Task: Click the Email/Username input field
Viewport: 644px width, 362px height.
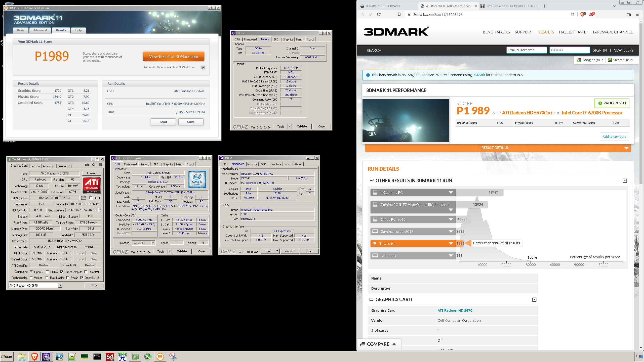Action: coord(527,50)
